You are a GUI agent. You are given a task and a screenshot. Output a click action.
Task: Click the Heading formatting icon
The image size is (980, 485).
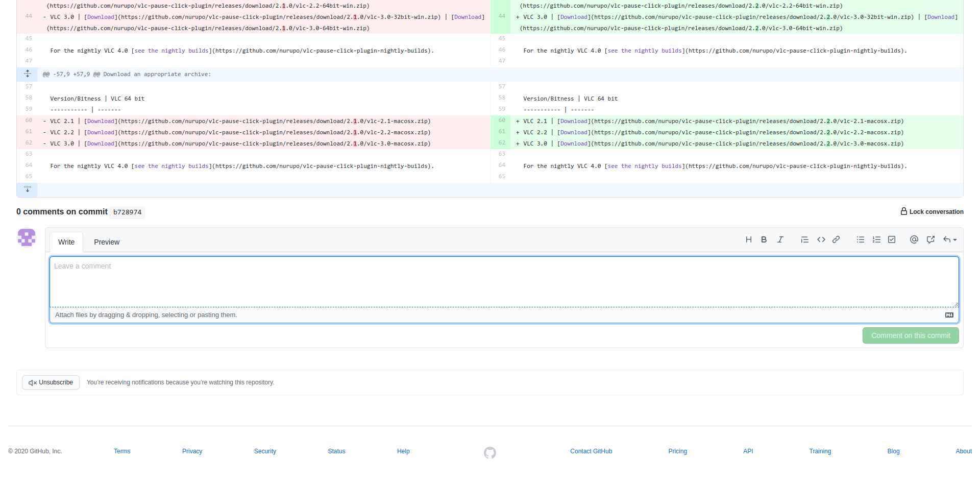coord(748,239)
